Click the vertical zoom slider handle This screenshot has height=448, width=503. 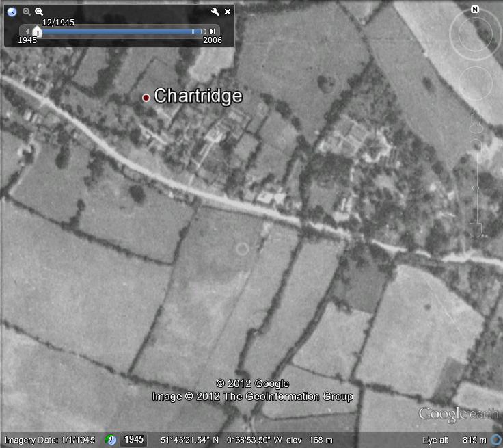point(475,188)
